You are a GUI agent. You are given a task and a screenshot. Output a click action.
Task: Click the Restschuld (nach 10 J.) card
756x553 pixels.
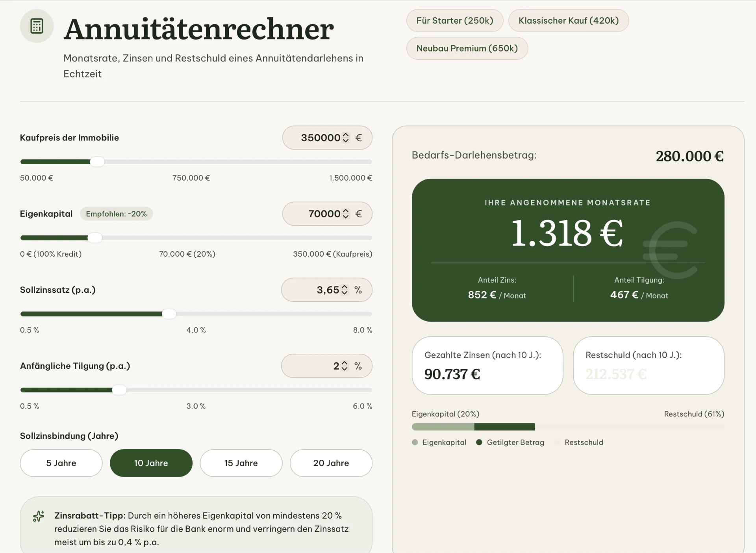pos(649,365)
